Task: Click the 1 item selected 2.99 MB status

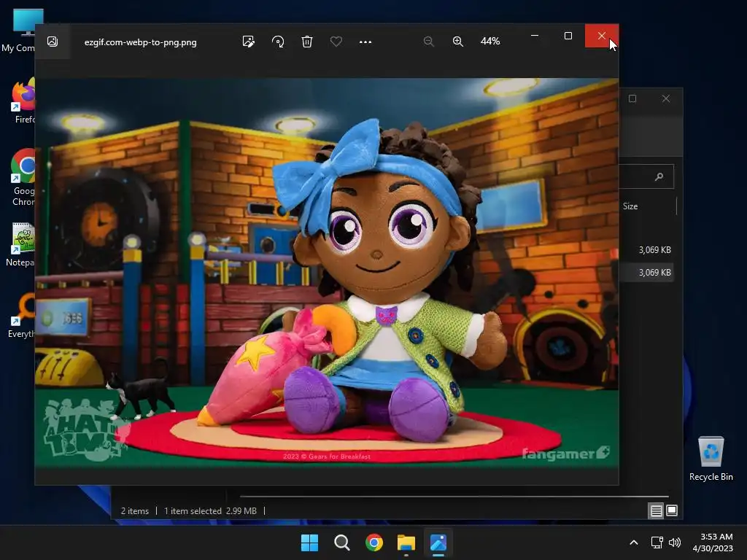Action: (210, 511)
